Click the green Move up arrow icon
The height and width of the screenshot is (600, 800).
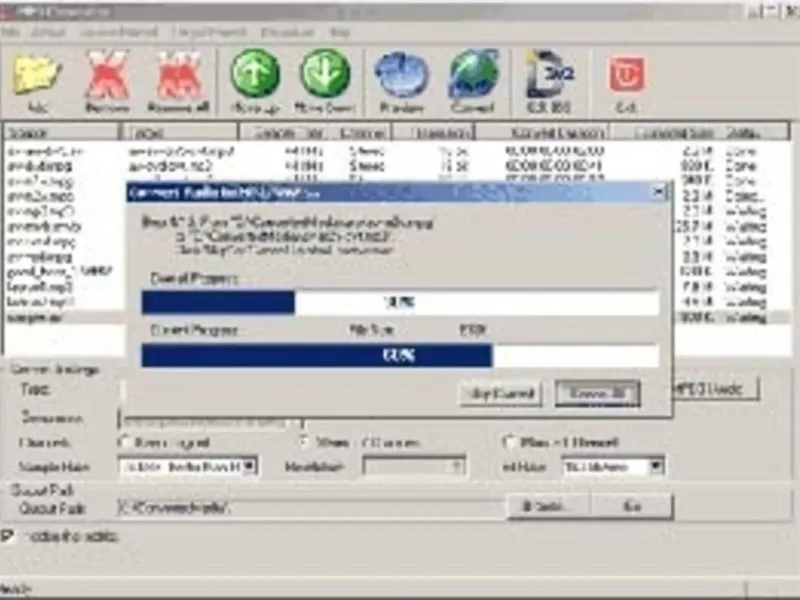click(255, 73)
